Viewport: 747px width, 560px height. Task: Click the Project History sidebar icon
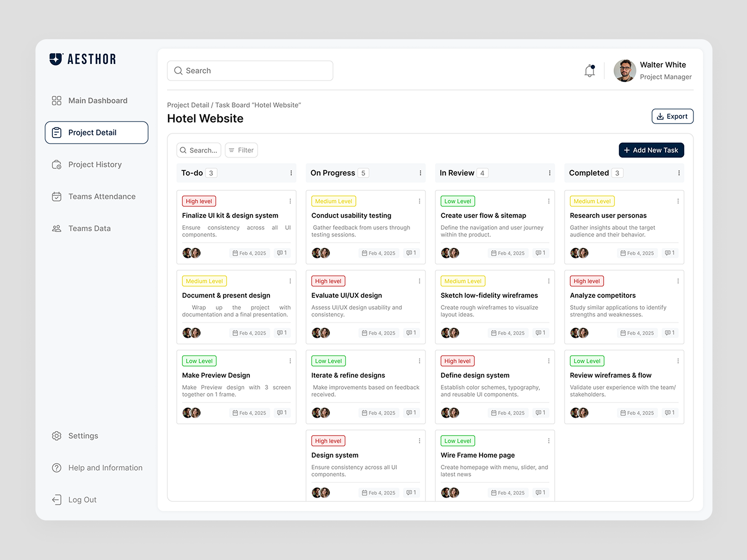point(56,164)
